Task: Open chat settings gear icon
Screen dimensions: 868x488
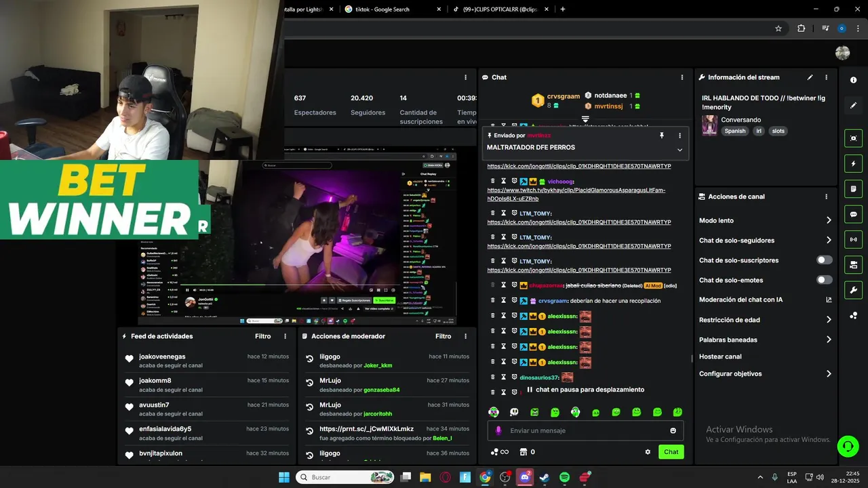Action: [648, 452]
